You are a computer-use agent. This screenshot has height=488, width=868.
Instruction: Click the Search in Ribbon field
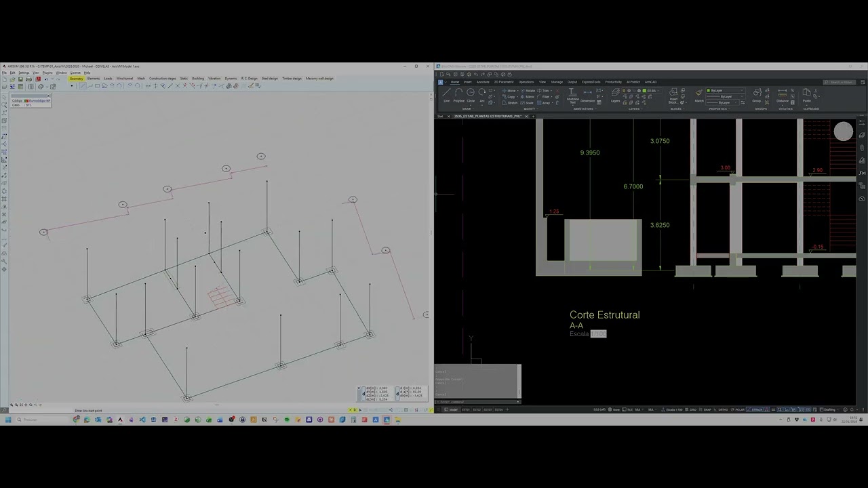[x=840, y=82]
